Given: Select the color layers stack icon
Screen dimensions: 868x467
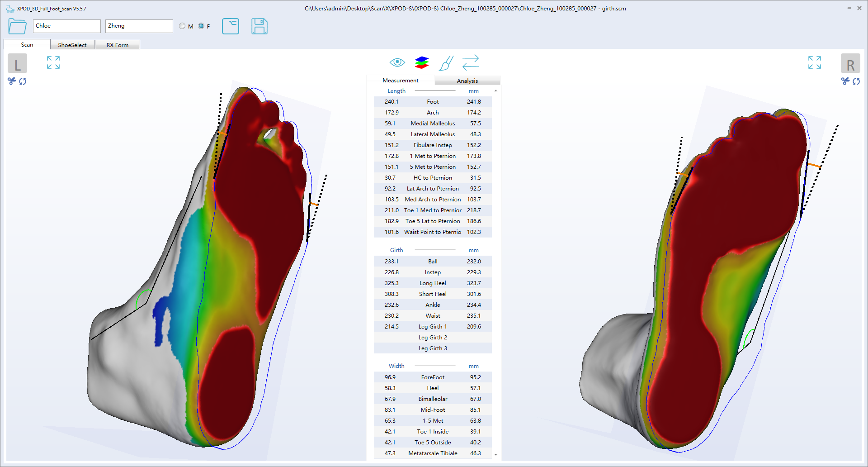Looking at the screenshot, I should coord(421,62).
